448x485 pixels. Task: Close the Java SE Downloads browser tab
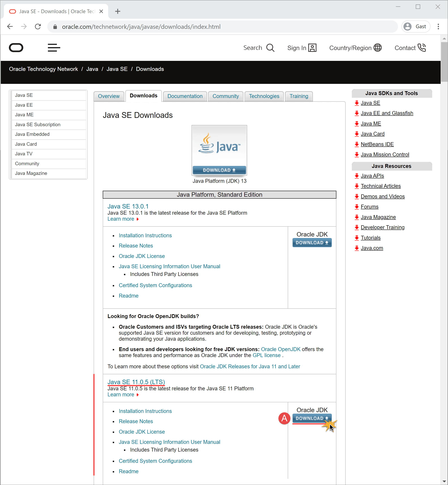(x=101, y=11)
